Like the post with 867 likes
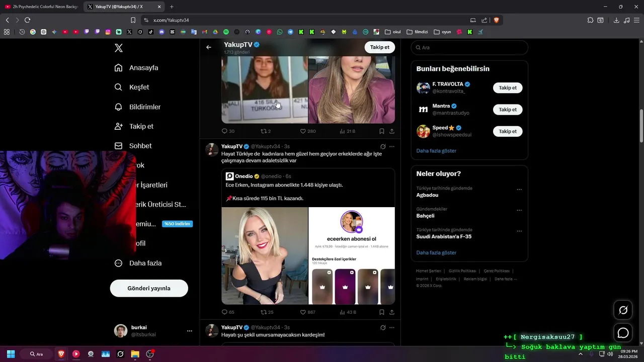 coord(308,312)
